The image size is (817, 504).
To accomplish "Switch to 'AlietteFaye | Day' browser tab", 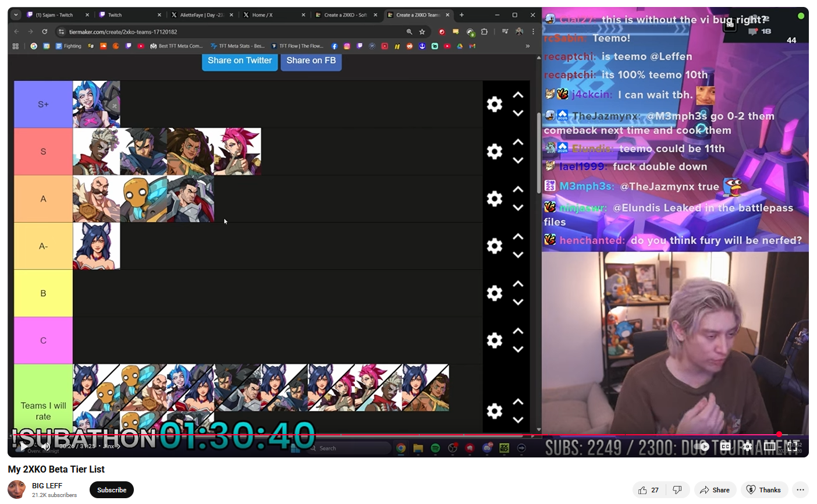I will coord(201,15).
